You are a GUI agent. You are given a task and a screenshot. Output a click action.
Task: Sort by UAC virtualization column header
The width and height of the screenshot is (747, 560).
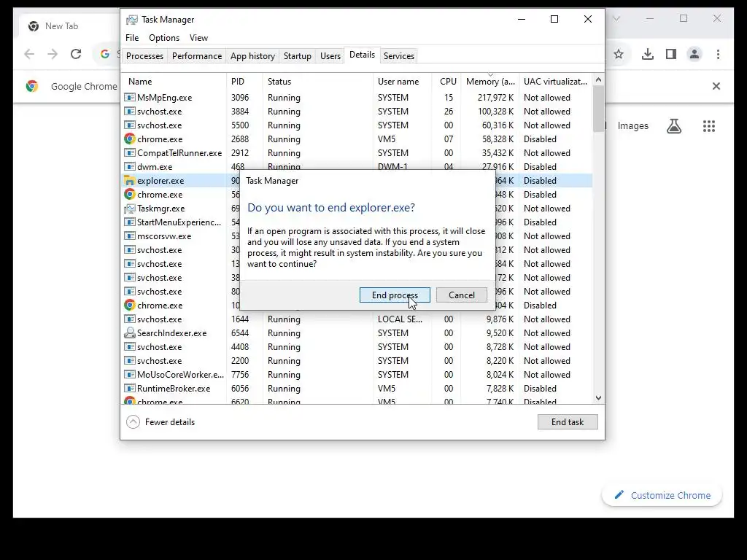tap(555, 82)
